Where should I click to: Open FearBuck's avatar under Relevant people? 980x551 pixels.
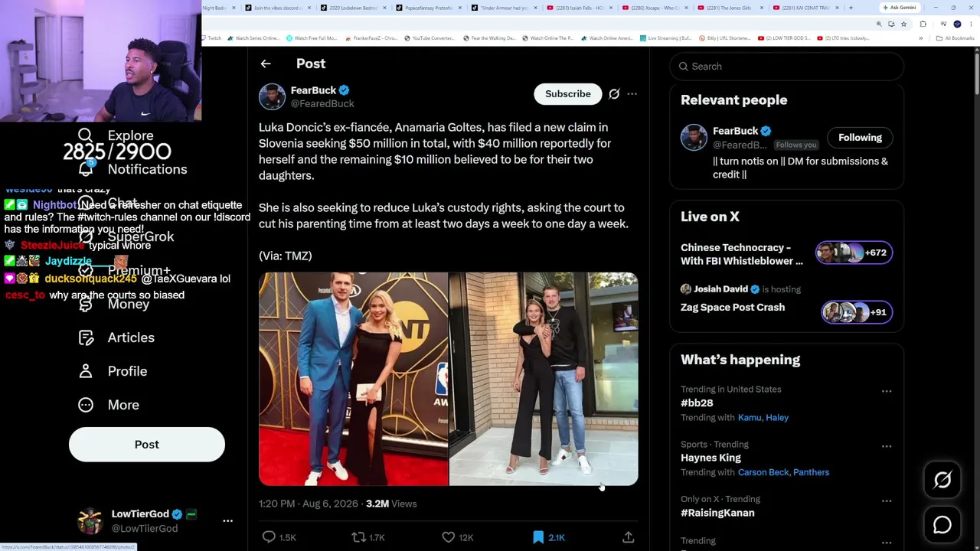(694, 137)
